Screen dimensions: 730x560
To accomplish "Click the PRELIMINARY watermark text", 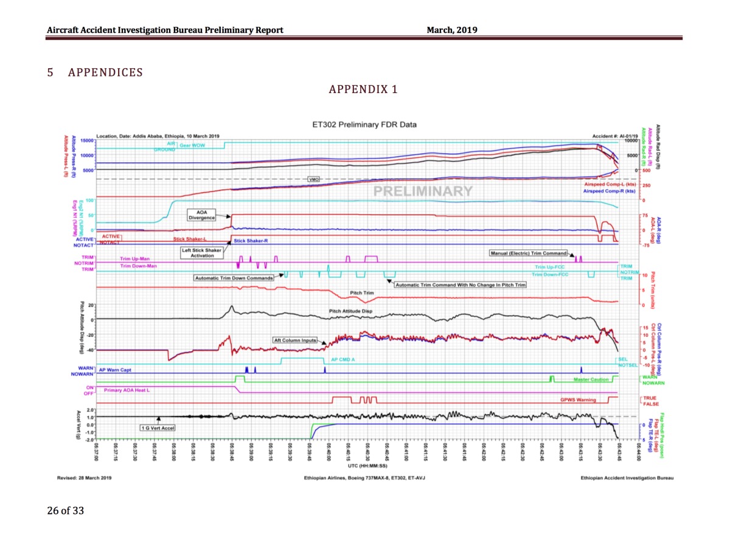I will [422, 191].
